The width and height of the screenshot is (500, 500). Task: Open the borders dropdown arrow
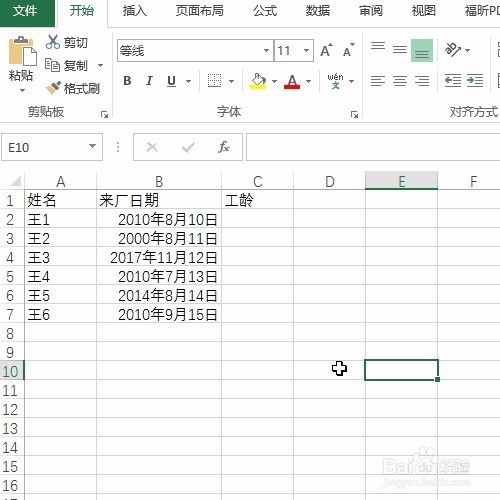(231, 81)
